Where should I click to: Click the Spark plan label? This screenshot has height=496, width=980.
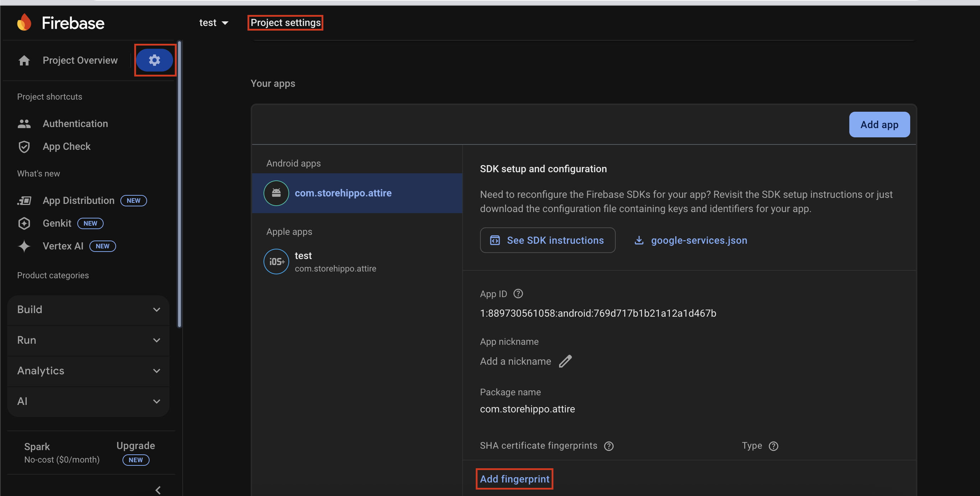37,447
